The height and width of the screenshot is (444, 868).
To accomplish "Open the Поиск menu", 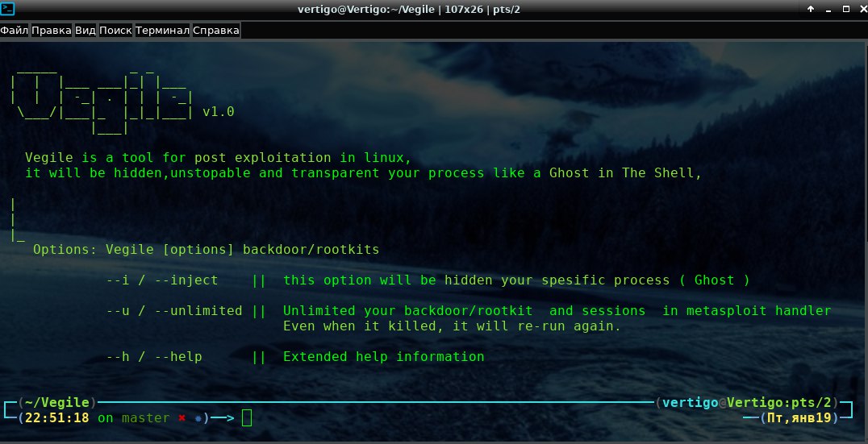I will pyautogui.click(x=115, y=31).
